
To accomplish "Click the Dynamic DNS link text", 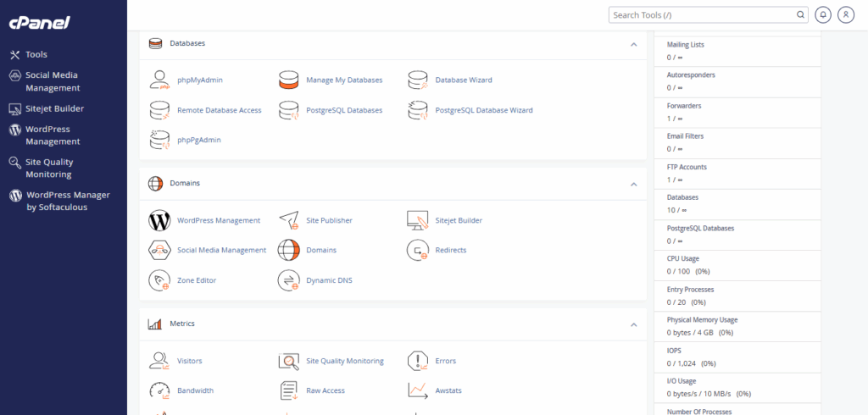I will coord(330,280).
